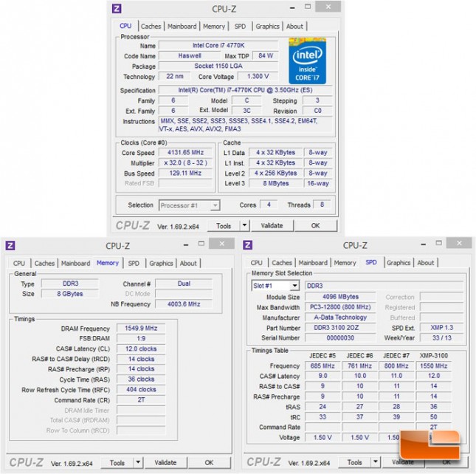Click Tools button in the Memory window
476x474 pixels.
(x=117, y=462)
